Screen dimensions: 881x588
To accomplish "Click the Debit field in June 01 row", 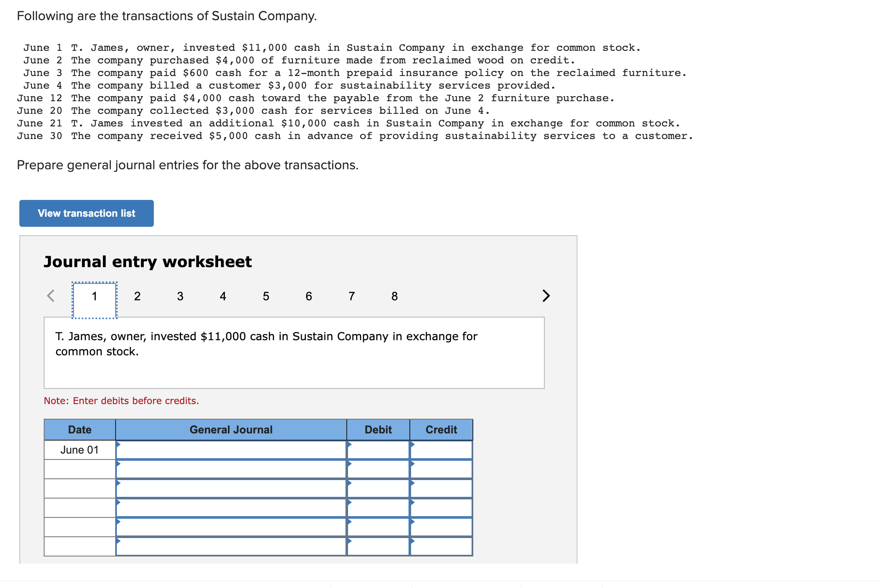I will (x=378, y=450).
